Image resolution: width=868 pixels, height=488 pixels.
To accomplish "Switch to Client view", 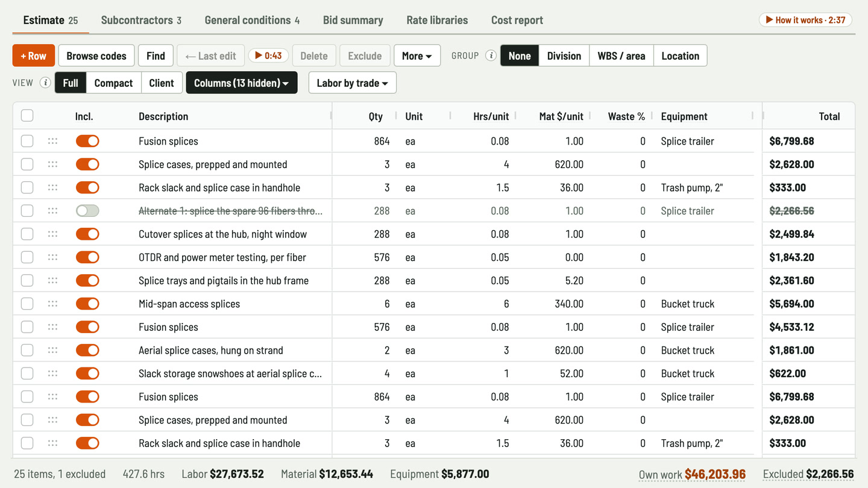I will point(162,83).
